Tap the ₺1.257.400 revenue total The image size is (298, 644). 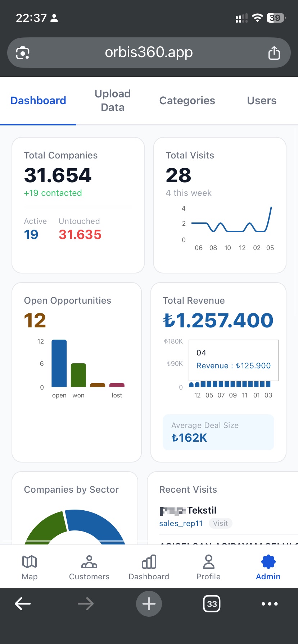click(x=218, y=320)
